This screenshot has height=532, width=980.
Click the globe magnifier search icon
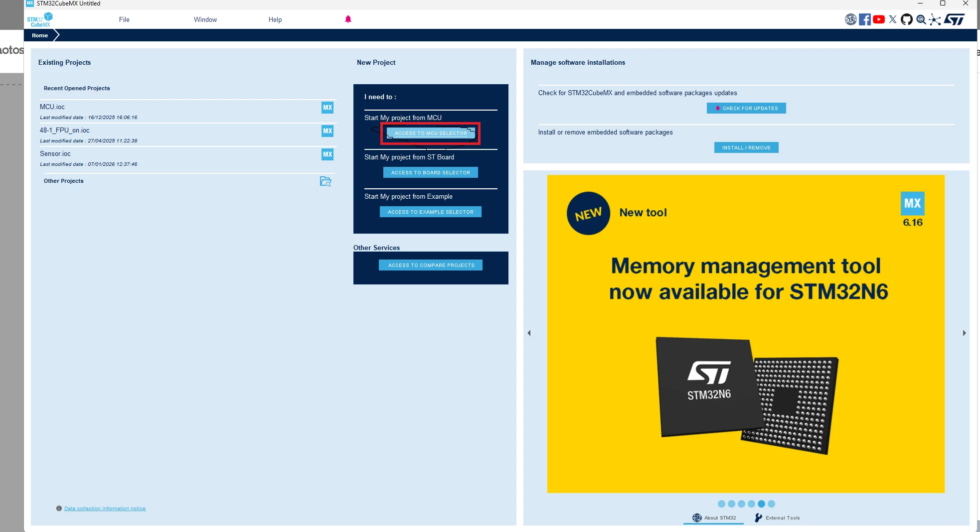tap(921, 19)
